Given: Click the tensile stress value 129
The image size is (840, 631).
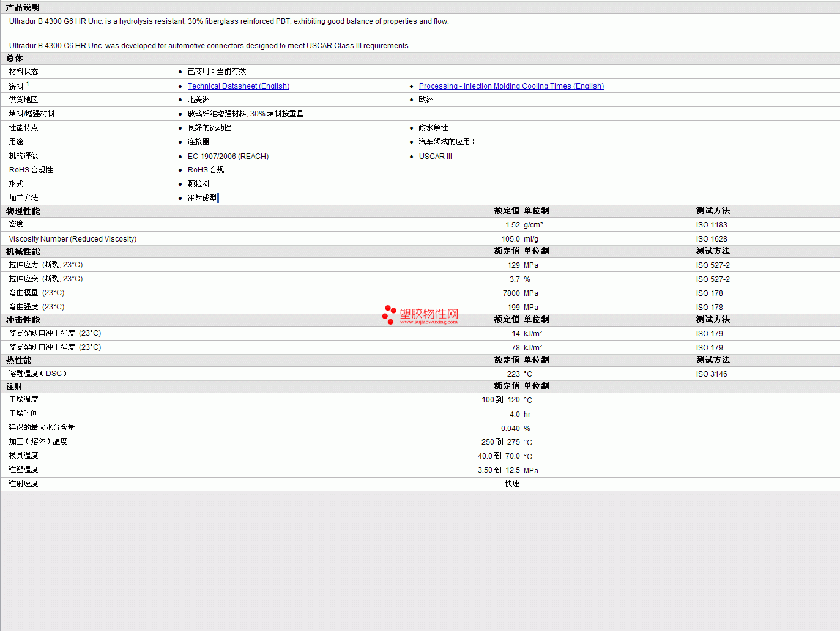Looking at the screenshot, I should (514, 265).
